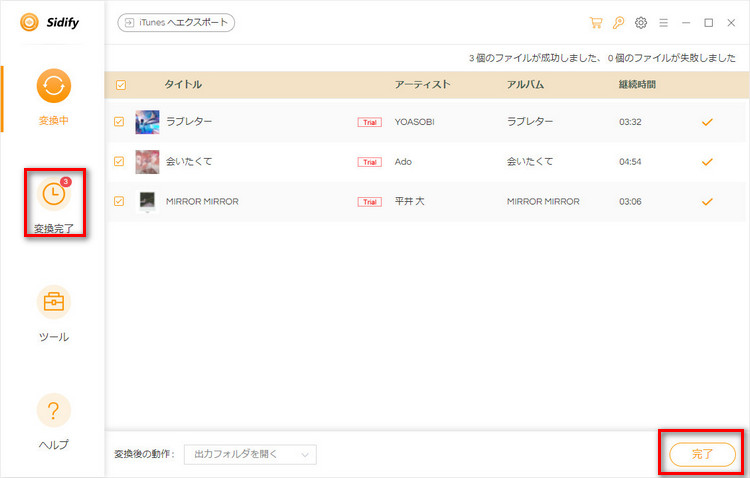Minimize the Sidify window
The image size is (750, 478).
(686, 22)
